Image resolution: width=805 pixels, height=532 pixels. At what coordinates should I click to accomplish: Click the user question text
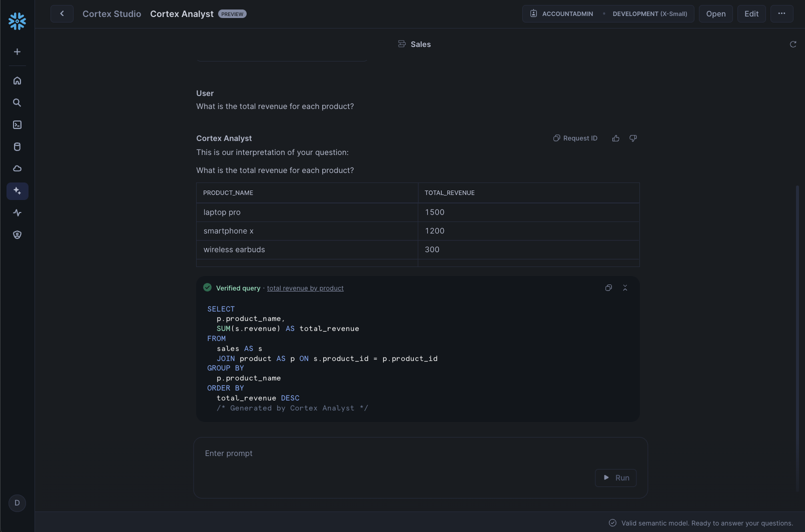click(275, 106)
